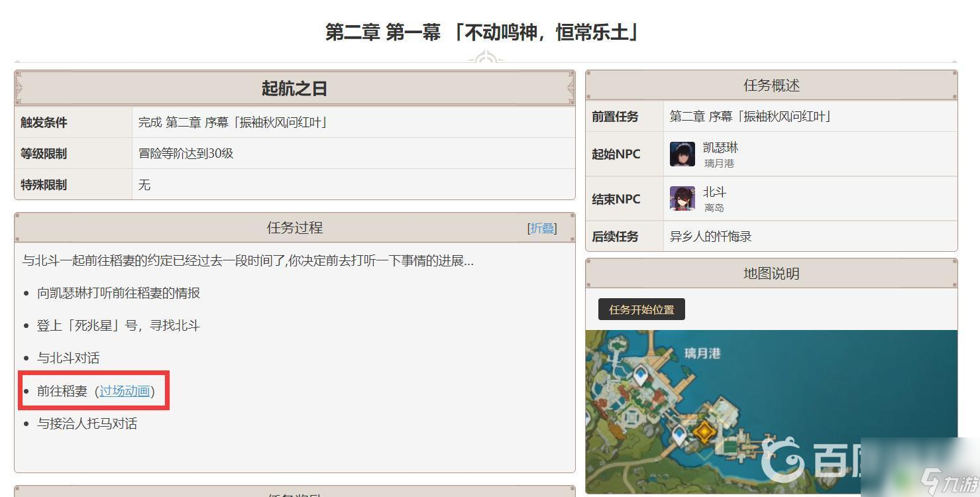Click the 特殊限制 label cell
The width and height of the screenshot is (980, 497).
[74, 184]
